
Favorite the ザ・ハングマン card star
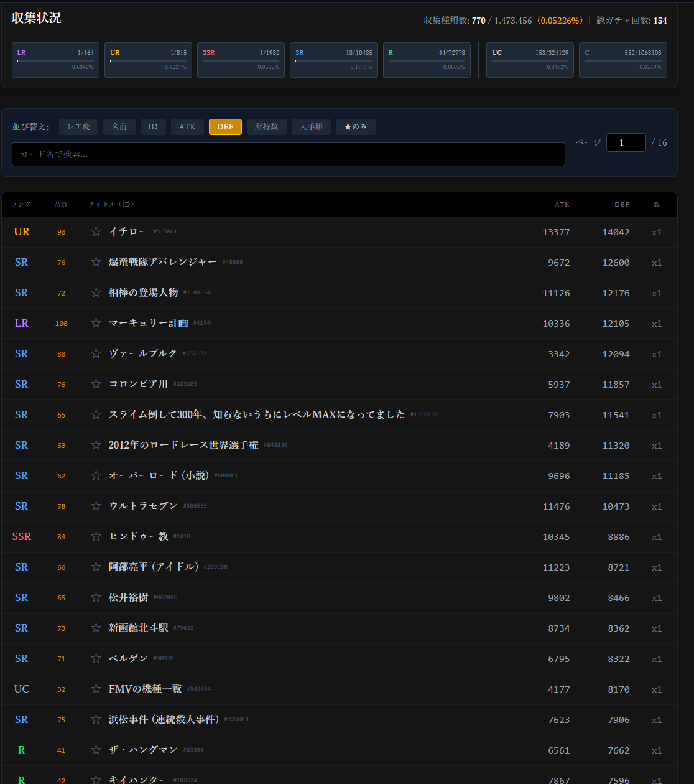pyautogui.click(x=96, y=750)
